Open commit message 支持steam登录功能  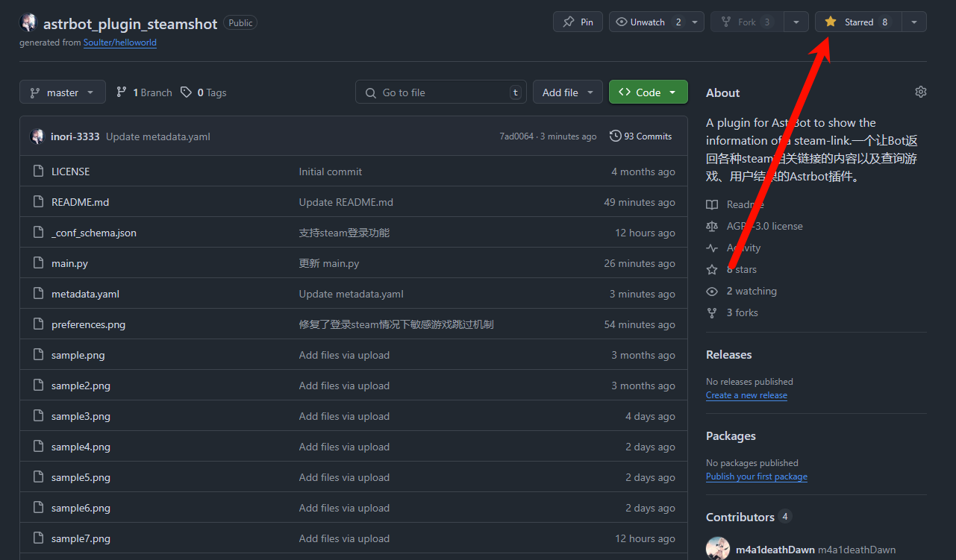pyautogui.click(x=344, y=233)
